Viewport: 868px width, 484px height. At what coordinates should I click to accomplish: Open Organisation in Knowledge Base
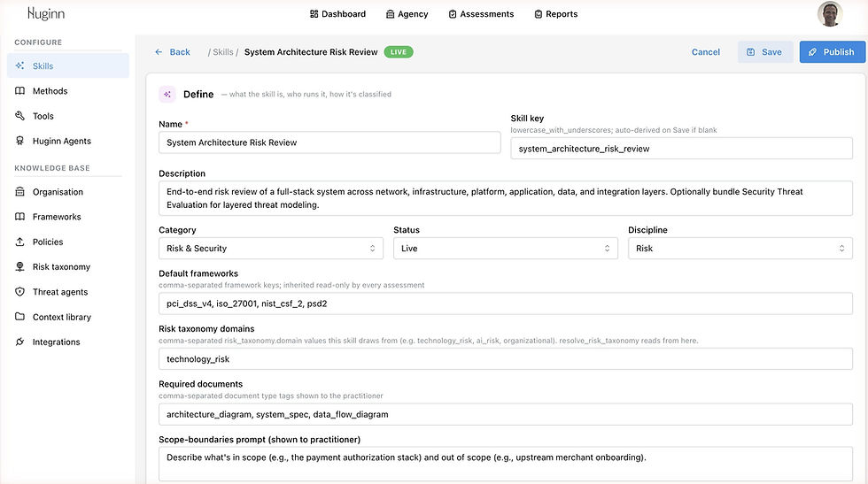[68, 191]
